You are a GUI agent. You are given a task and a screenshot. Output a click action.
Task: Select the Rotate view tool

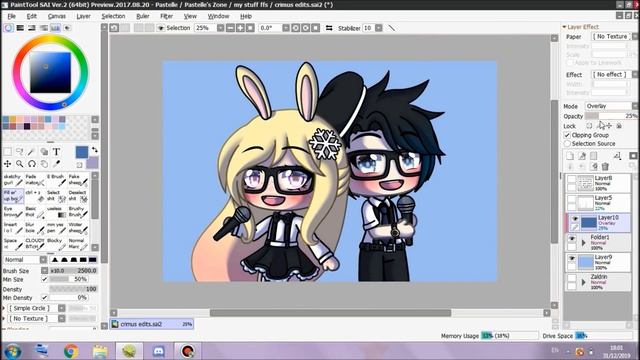[x=32, y=164]
